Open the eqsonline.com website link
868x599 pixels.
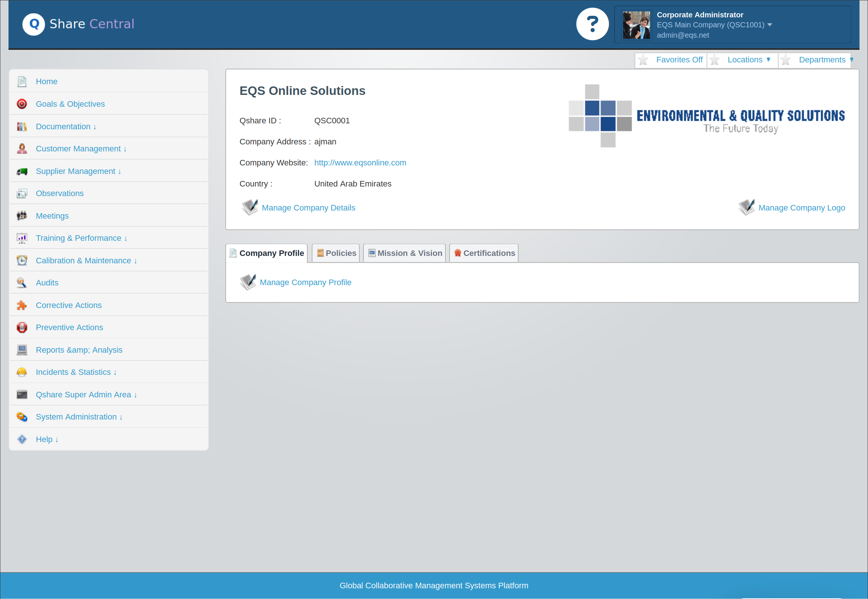[360, 163]
